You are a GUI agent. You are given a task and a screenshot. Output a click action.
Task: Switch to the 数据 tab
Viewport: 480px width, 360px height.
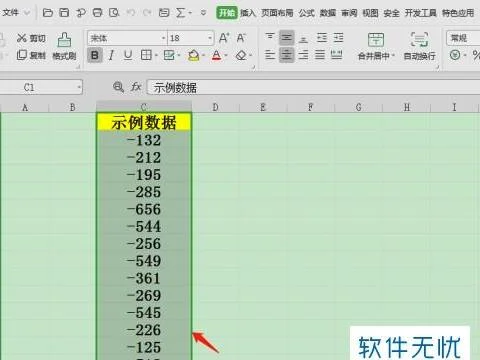point(328,13)
